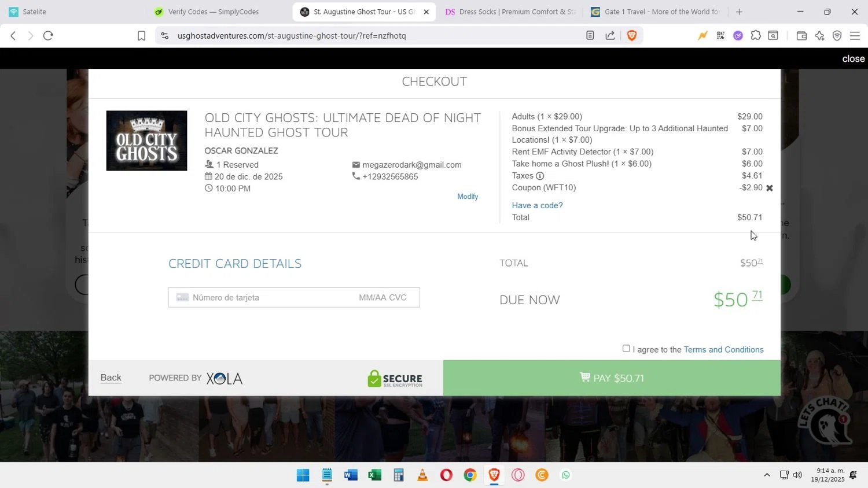This screenshot has width=868, height=488.
Task: Launch Excel from the taskbar
Action: [374, 475]
